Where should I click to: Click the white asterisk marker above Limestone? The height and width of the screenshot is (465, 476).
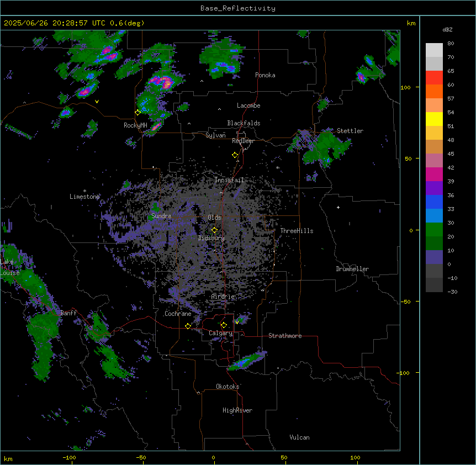coord(84,191)
